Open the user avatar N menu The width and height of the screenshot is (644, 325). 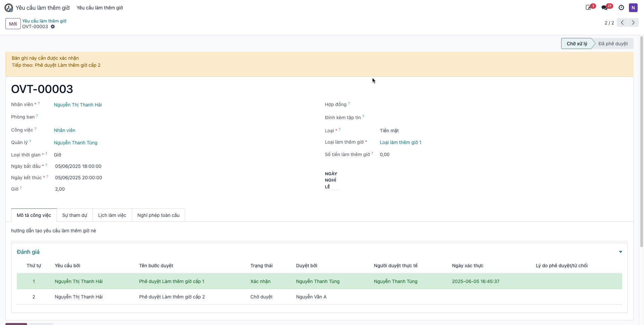click(x=633, y=8)
